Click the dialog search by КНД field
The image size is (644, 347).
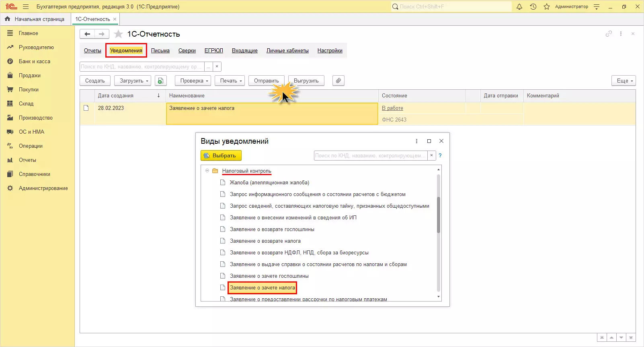(x=370, y=155)
